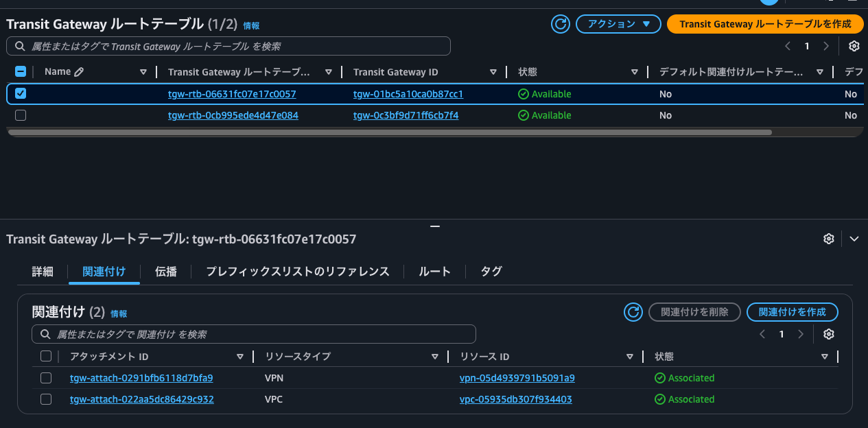Focus the associations search field

(x=254, y=334)
